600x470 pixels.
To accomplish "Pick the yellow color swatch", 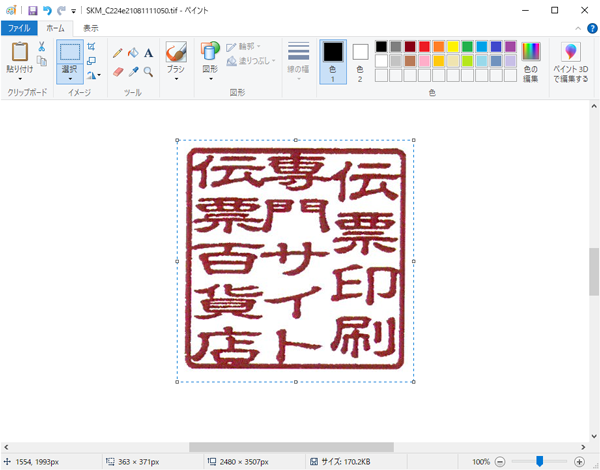I will click(453, 47).
